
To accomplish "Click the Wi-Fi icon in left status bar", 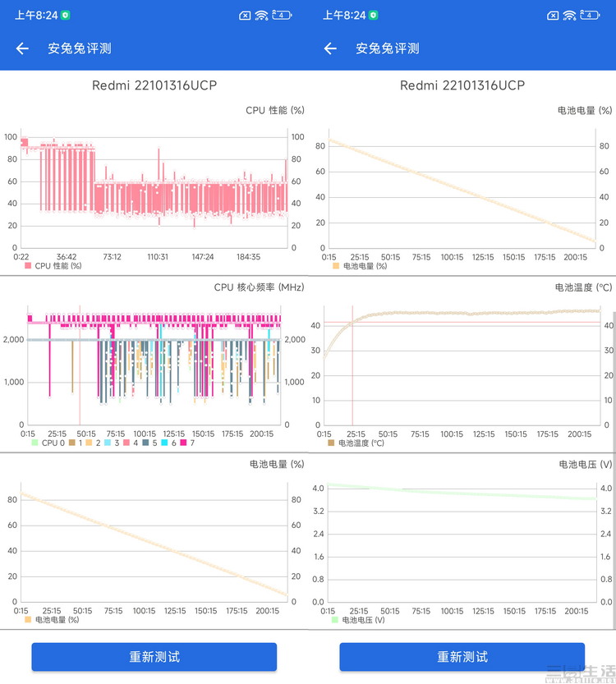I will coord(261,15).
